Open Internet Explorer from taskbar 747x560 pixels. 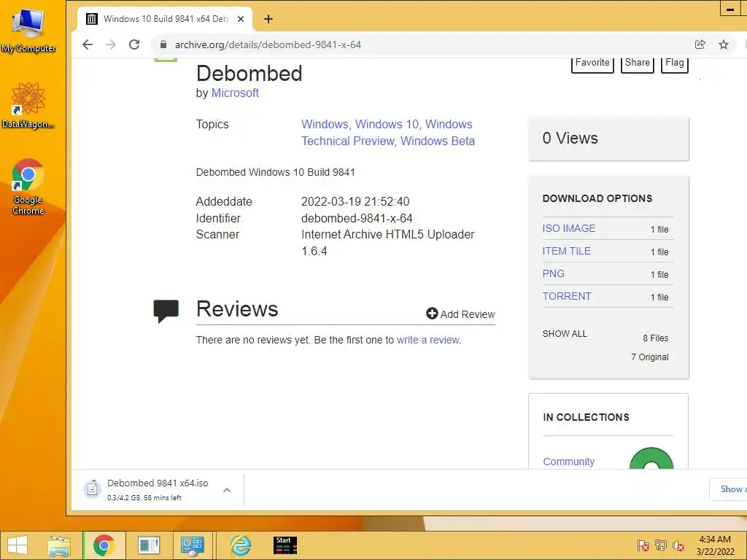click(241, 545)
